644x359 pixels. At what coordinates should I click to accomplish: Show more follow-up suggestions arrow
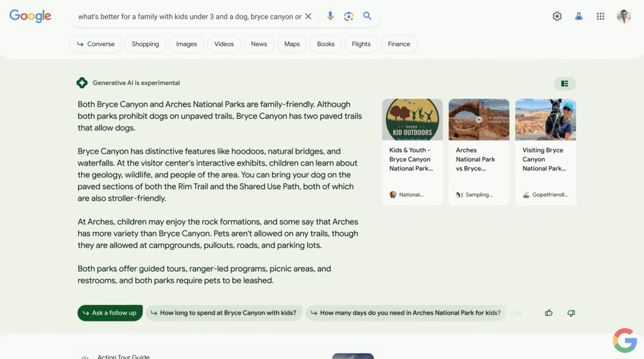click(518, 313)
